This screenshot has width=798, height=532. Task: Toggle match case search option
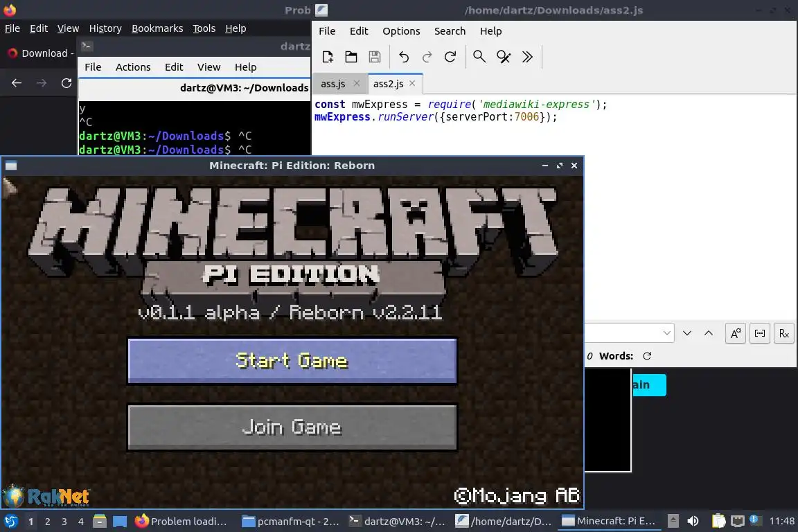(x=736, y=333)
